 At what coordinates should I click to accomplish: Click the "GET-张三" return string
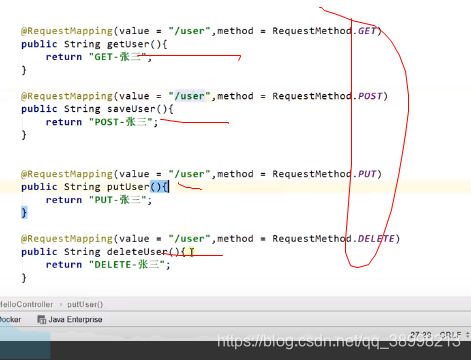click(x=118, y=57)
